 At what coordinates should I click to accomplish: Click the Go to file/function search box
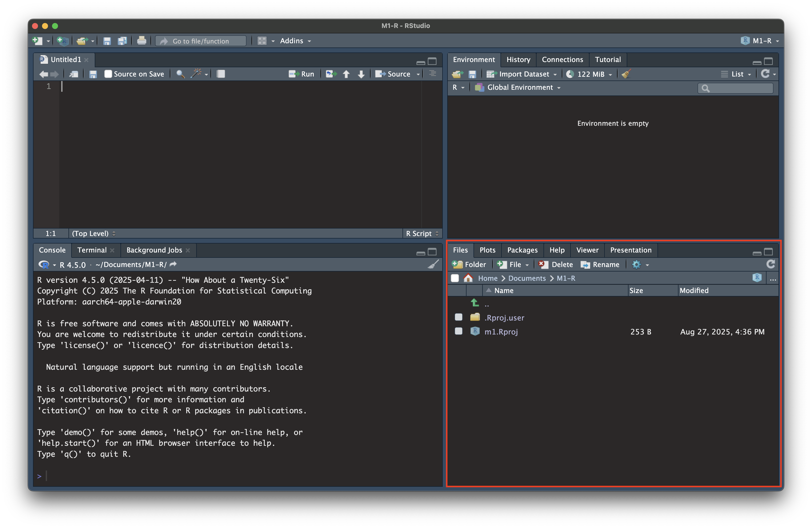(201, 41)
